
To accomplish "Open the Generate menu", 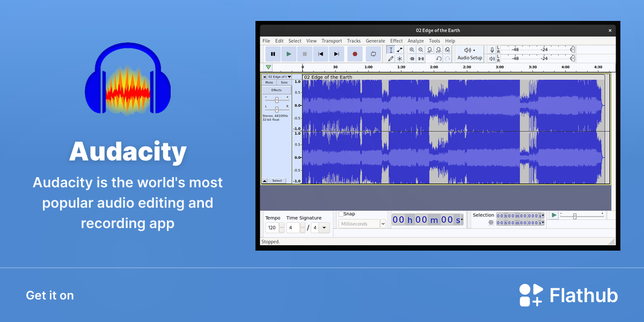I will coord(375,41).
